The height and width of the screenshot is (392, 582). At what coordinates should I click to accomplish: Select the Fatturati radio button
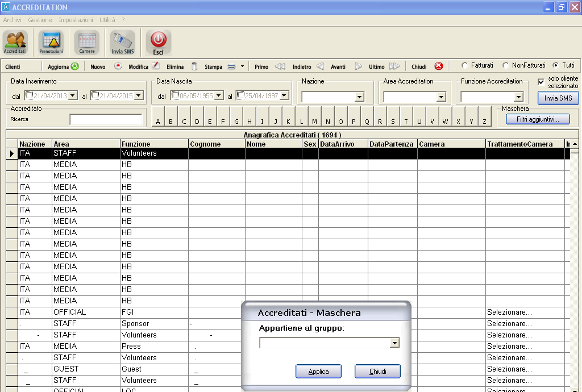coord(465,65)
